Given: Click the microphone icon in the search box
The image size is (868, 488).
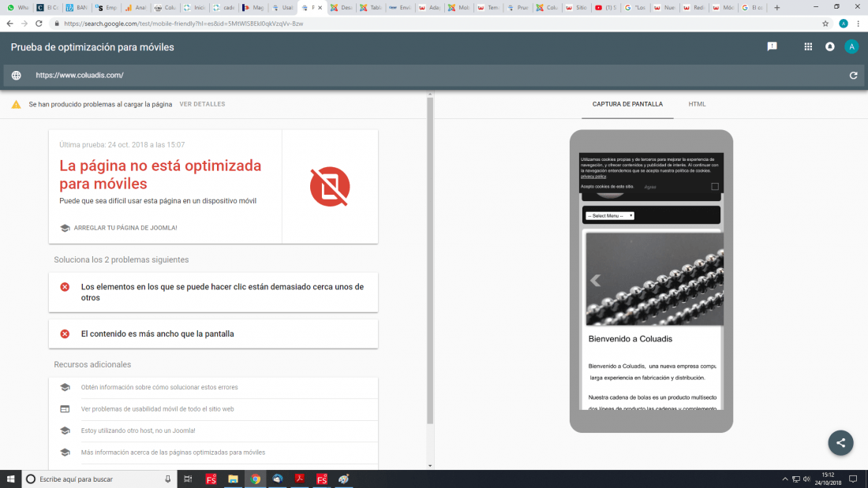Looking at the screenshot, I should pos(168,479).
